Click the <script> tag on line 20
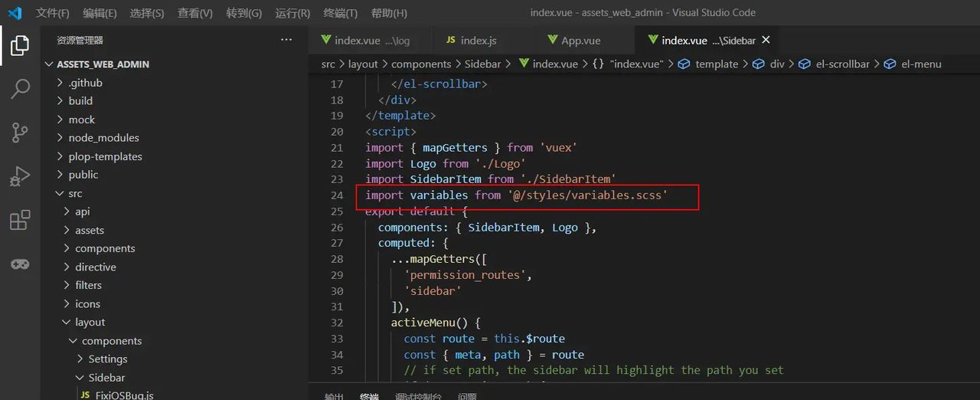Viewport: 980px width, 400px height. (391, 132)
